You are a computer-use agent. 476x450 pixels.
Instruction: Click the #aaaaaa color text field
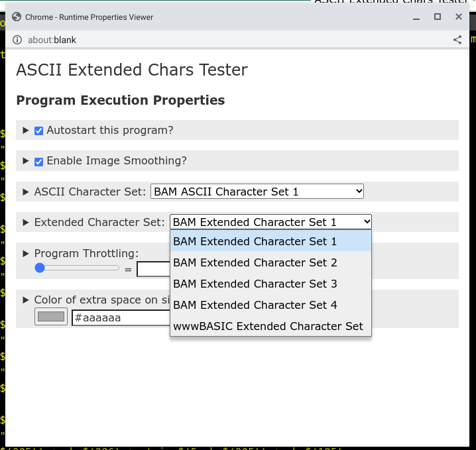[121, 317]
